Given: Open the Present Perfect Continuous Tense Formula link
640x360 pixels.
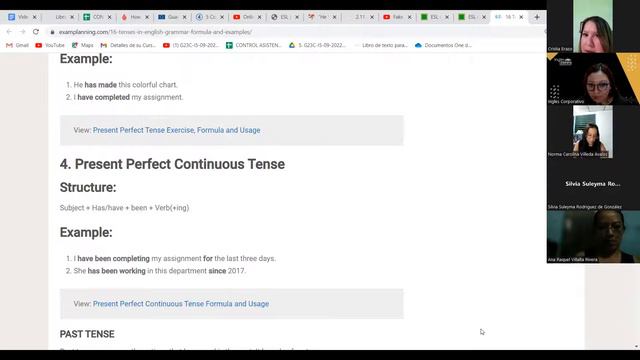Looking at the screenshot, I should [x=181, y=304].
